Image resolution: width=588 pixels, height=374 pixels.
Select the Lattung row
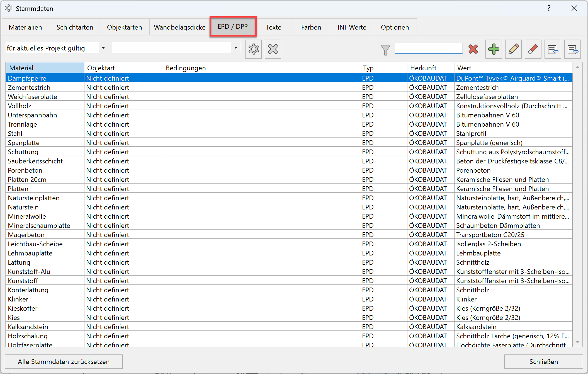pos(289,262)
